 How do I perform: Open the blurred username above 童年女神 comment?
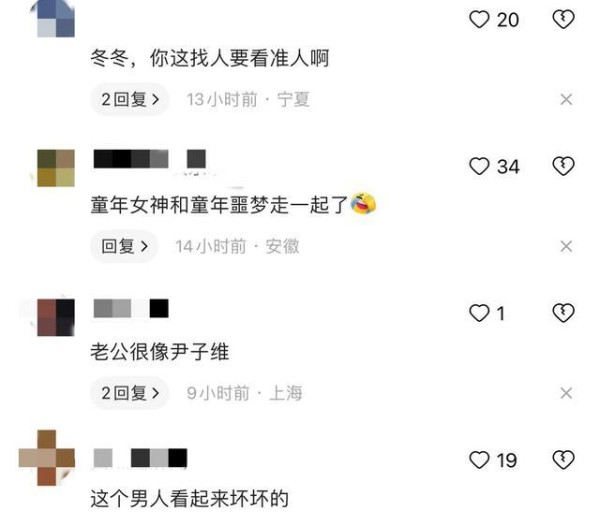pyautogui.click(x=150, y=159)
